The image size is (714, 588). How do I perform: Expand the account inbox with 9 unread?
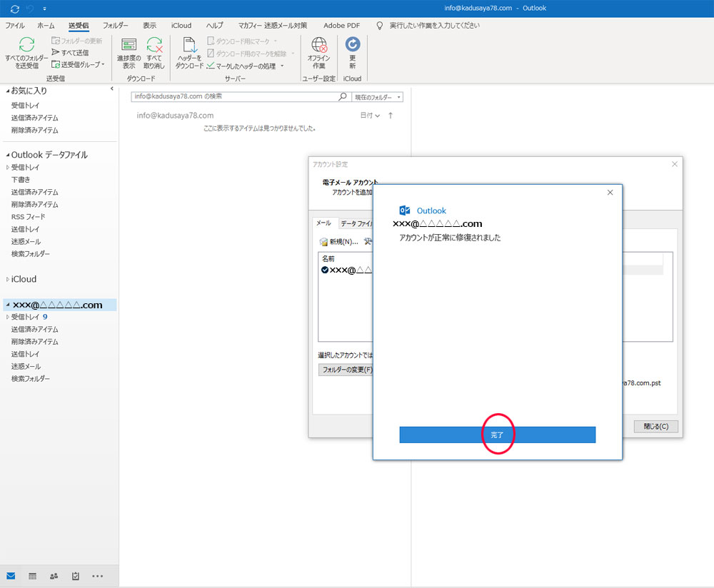tap(8, 318)
